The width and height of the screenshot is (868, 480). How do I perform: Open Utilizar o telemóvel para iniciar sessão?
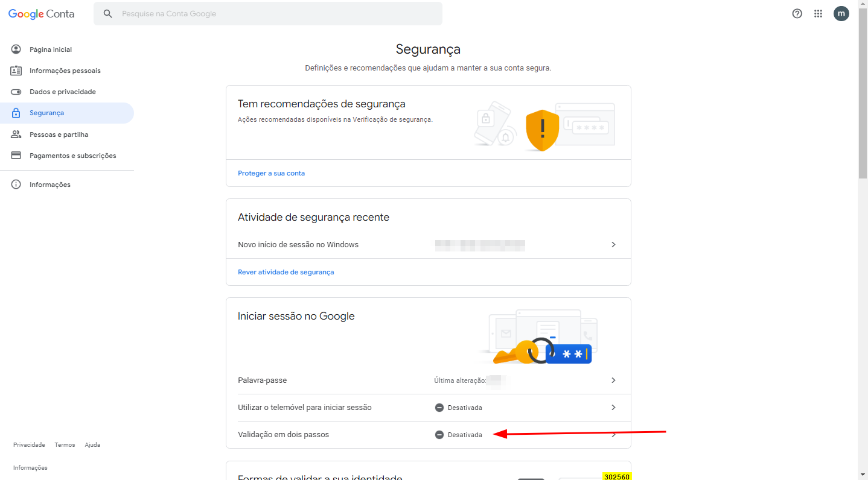(x=429, y=408)
